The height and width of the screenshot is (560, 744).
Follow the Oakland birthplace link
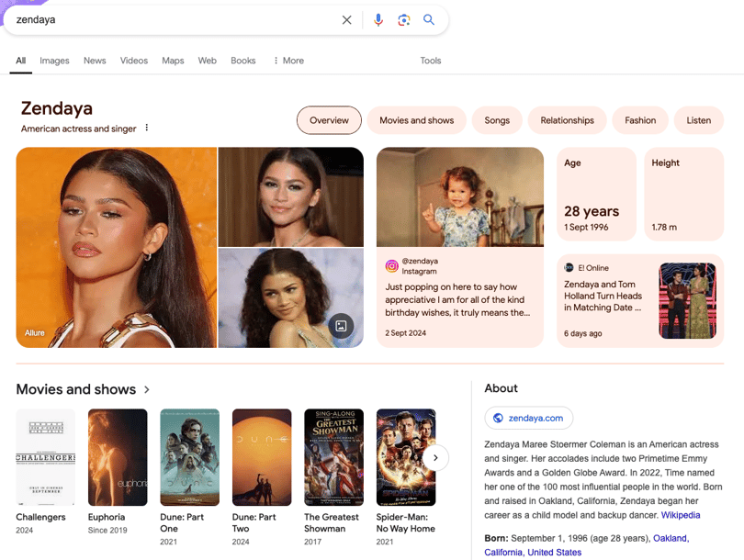pyautogui.click(x=670, y=538)
